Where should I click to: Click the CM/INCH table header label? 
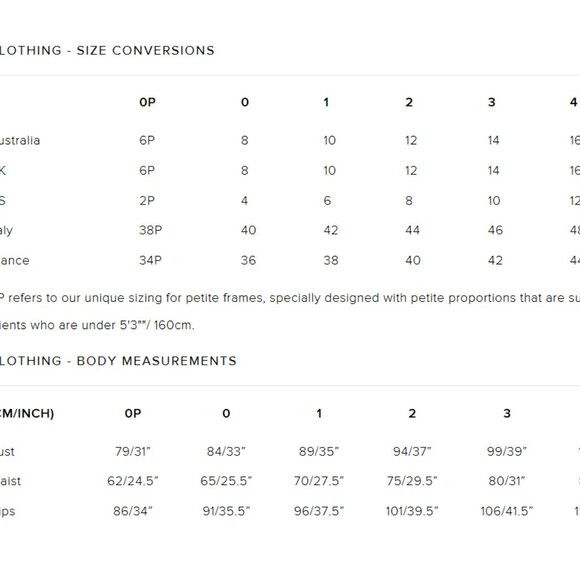27,413
